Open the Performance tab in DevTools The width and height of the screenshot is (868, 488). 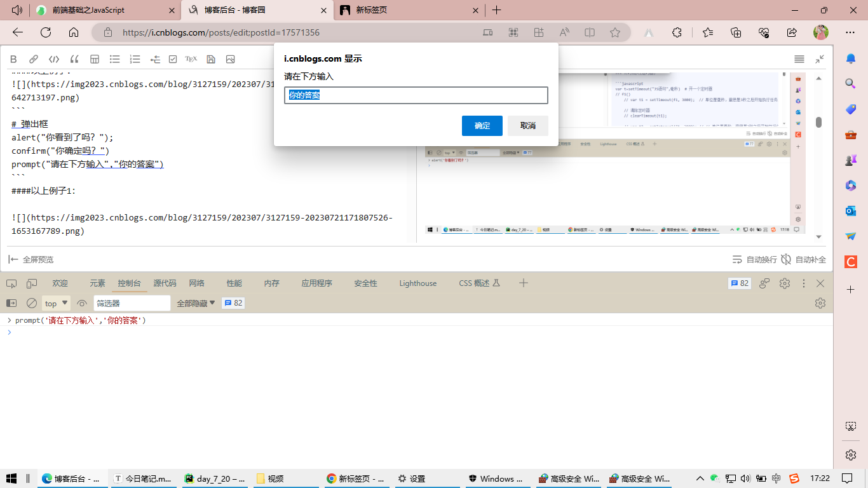(234, 283)
